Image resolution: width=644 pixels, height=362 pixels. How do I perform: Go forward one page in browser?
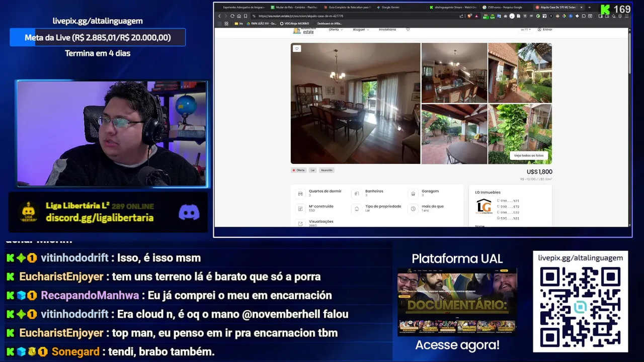pos(225,16)
